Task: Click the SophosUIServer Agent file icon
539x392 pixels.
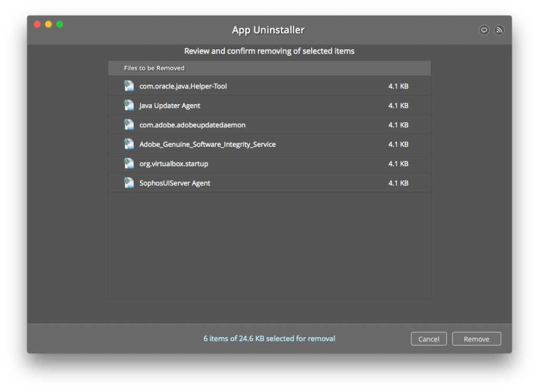Action: point(129,183)
